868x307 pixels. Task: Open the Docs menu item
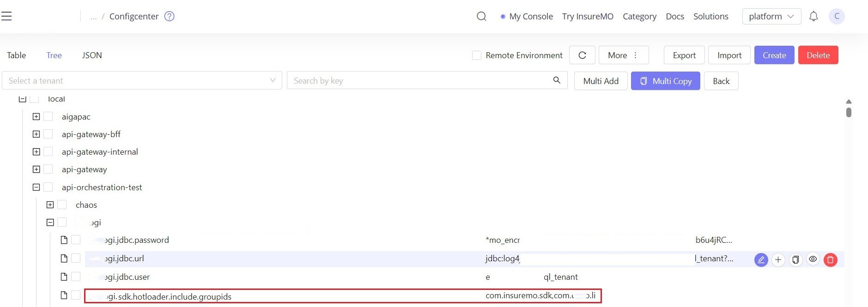675,16
